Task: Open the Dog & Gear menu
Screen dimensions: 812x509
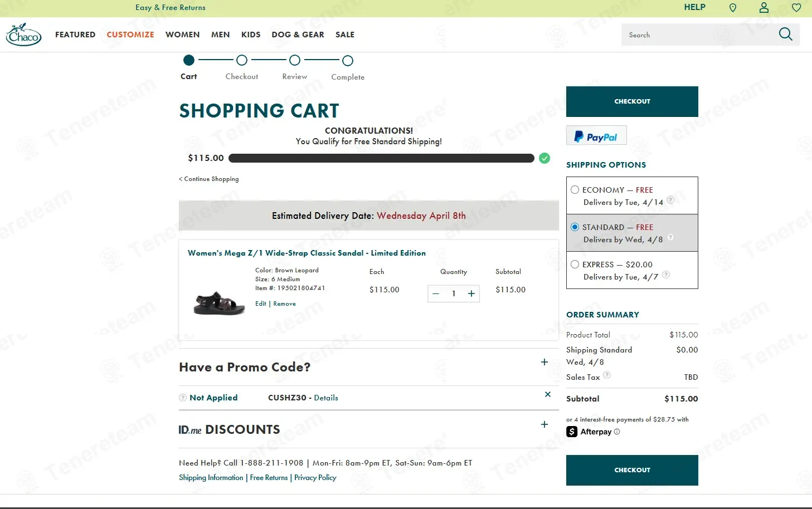Action: (298, 35)
